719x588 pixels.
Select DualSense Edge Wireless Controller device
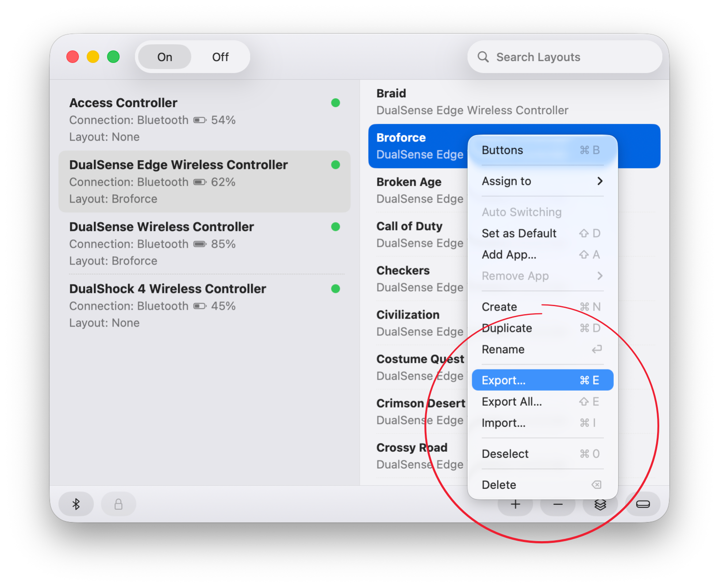tap(204, 181)
